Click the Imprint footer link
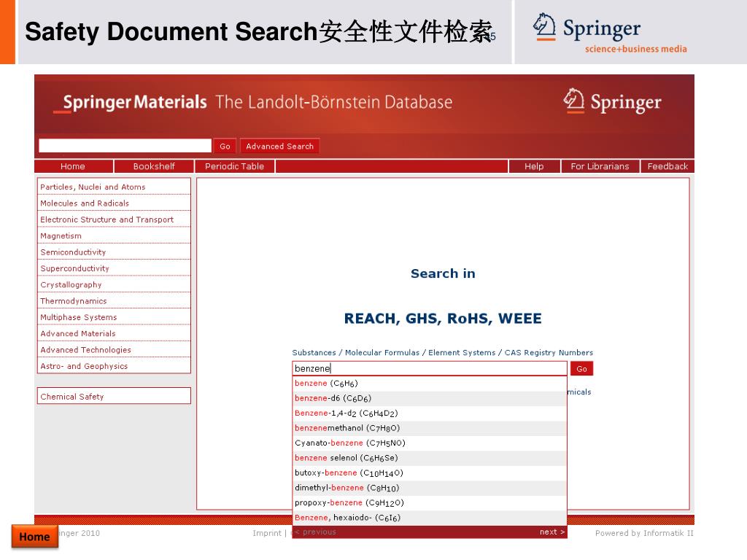 [267, 533]
